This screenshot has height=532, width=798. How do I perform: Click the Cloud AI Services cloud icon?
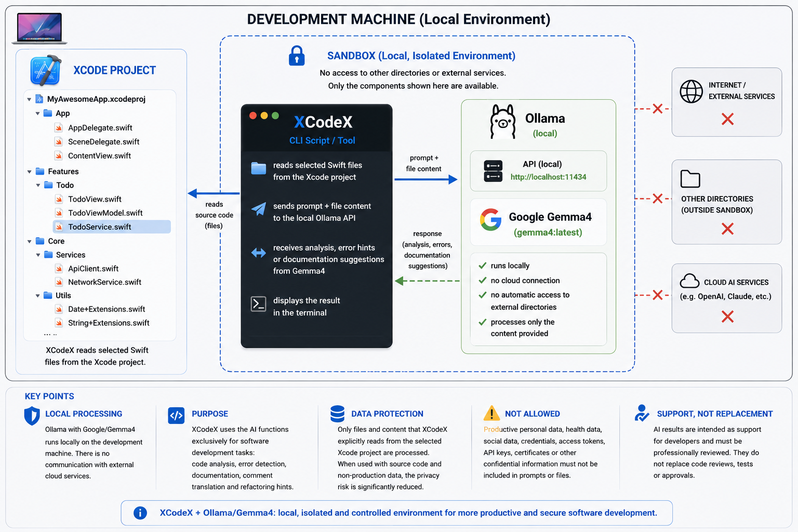[690, 281]
